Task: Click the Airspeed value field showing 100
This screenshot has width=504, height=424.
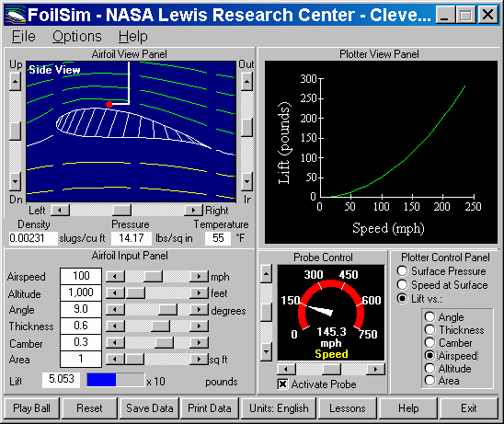Action: point(81,276)
